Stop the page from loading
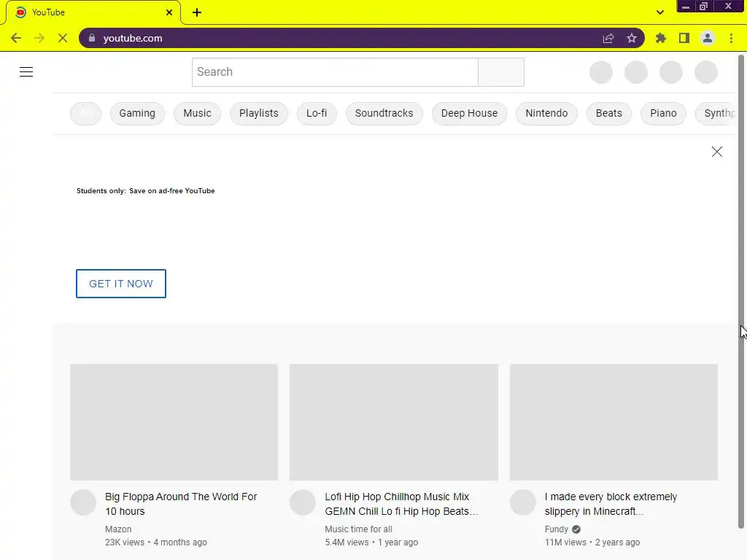Viewport: 747px width, 560px height. [63, 38]
